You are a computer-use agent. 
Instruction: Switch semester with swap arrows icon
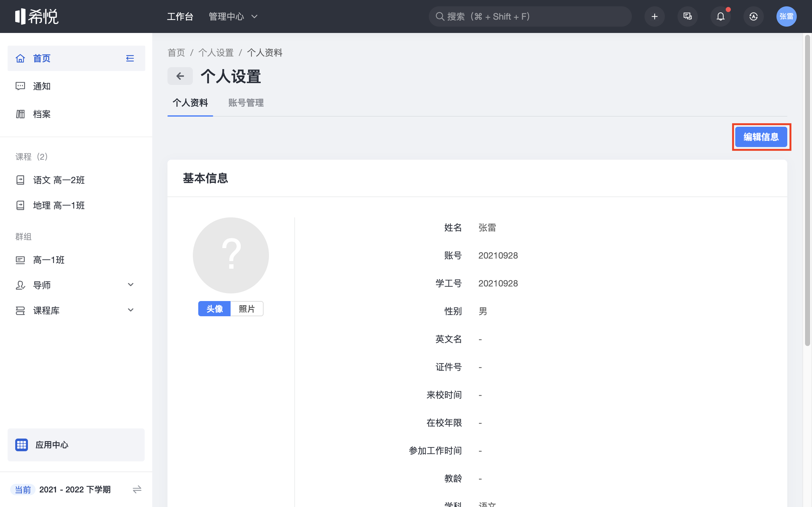[137, 490]
